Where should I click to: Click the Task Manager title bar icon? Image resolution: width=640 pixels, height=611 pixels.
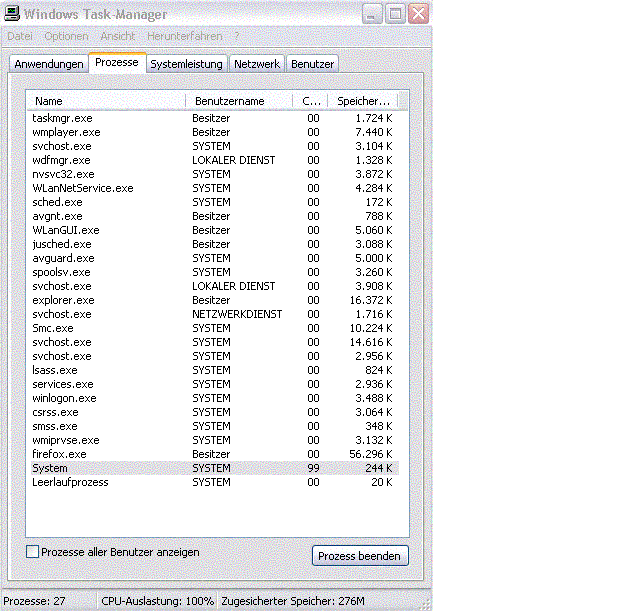click(x=12, y=13)
